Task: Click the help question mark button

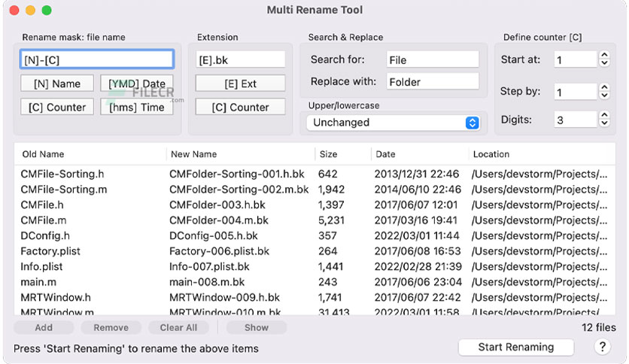Action: [x=602, y=347]
